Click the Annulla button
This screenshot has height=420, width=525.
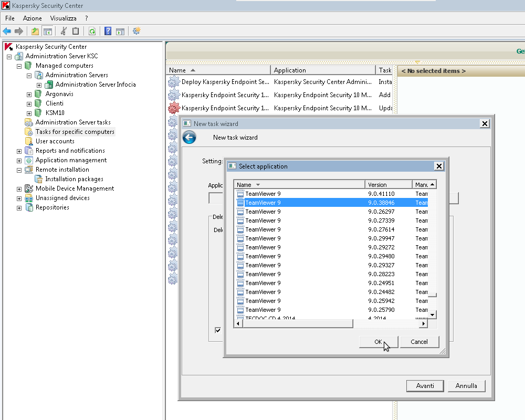coord(466,385)
